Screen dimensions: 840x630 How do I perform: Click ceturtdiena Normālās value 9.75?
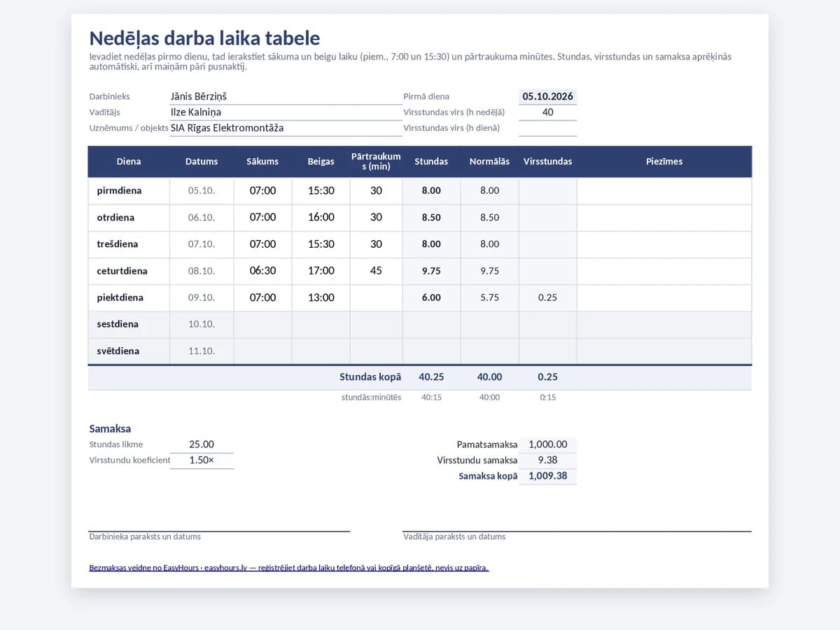click(x=489, y=270)
